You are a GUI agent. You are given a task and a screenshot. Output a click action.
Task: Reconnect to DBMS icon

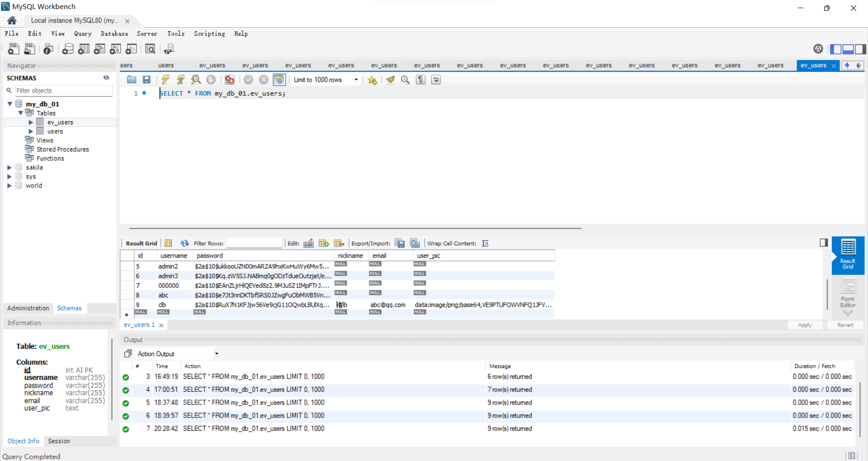click(x=169, y=49)
